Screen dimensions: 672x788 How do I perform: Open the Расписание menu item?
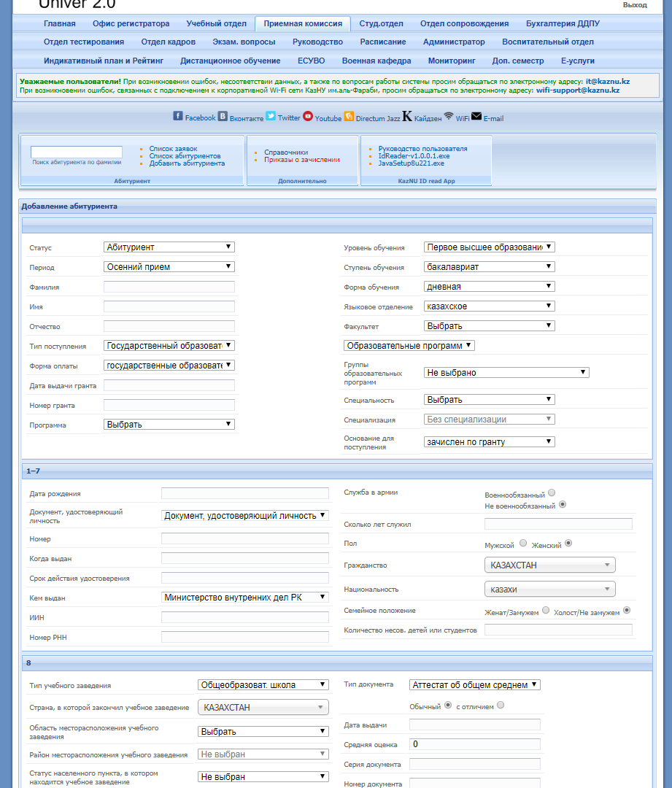pos(383,42)
